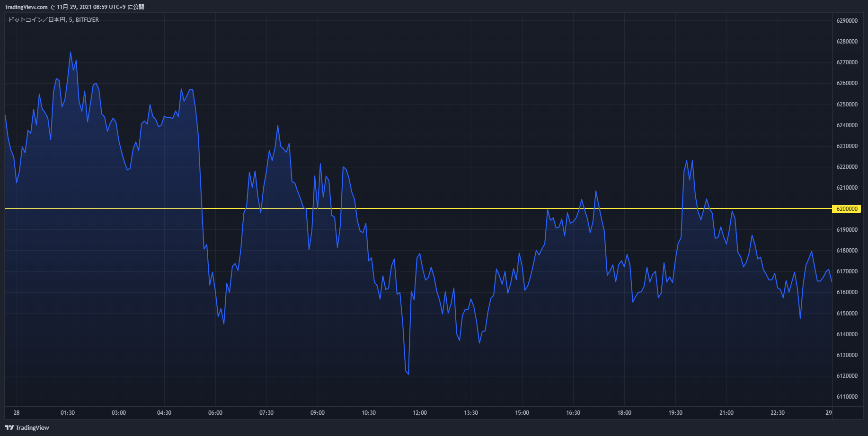Click the 6290000 price axis label
The width and height of the screenshot is (868, 436).
click(x=847, y=21)
